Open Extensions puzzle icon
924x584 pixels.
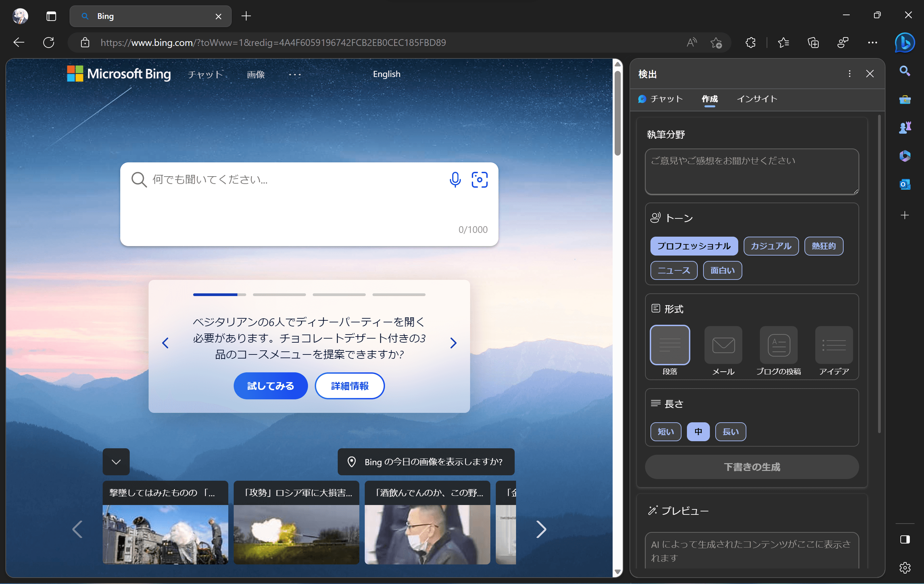(x=750, y=43)
